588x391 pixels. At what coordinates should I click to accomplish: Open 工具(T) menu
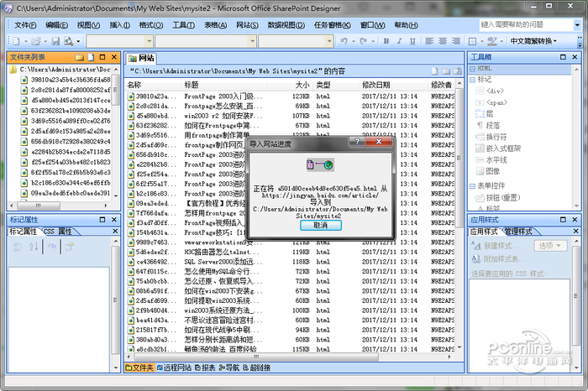coord(183,25)
